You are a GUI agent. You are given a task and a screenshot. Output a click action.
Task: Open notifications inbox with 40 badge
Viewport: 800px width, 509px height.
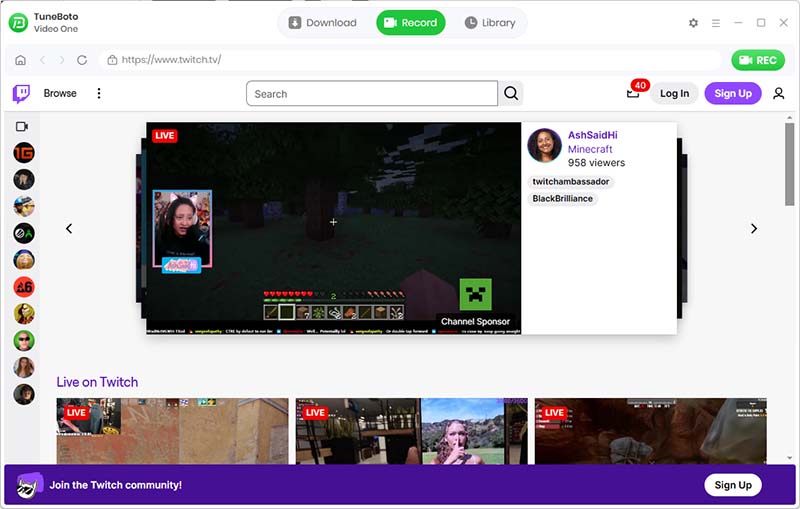point(633,93)
